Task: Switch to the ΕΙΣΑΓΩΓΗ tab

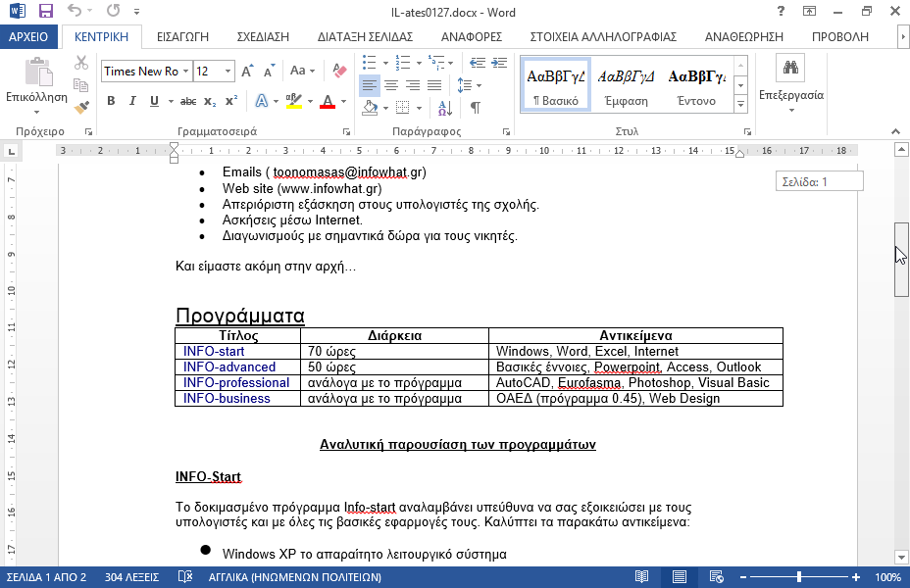Action: [182, 36]
